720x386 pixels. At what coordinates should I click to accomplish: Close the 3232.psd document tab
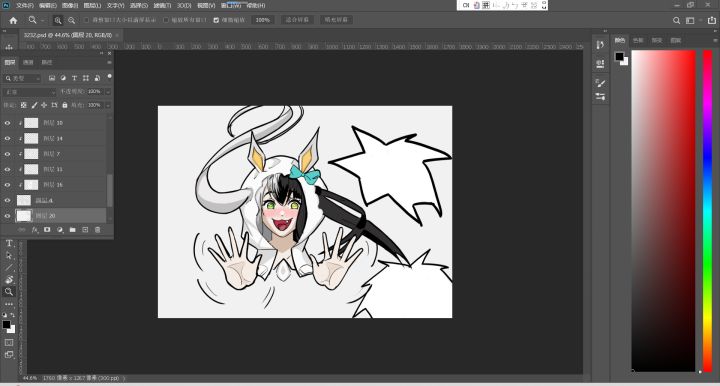[x=118, y=35]
